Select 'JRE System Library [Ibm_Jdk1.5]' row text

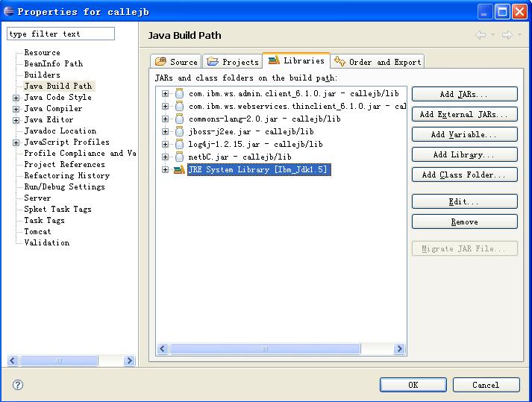(259, 169)
